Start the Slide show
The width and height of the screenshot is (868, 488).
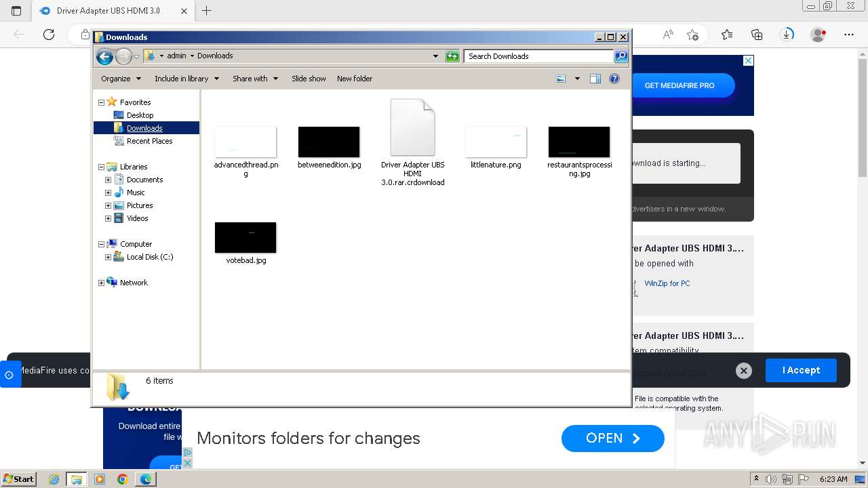pyautogui.click(x=309, y=79)
